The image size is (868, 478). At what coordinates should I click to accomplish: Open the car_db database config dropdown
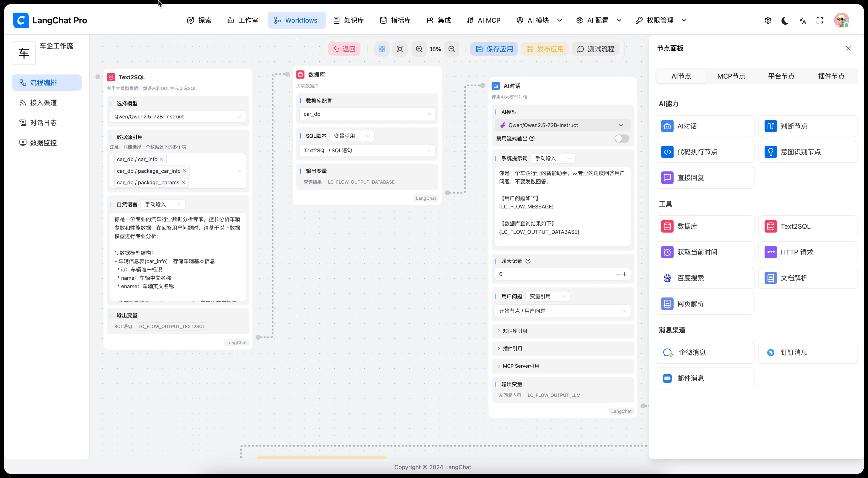pyautogui.click(x=367, y=114)
